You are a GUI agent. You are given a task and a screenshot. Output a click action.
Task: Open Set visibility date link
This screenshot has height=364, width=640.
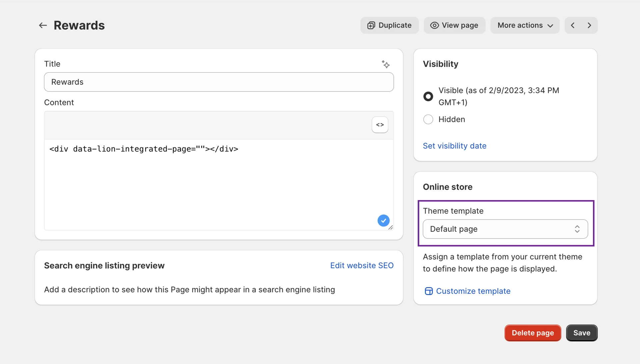tap(454, 146)
